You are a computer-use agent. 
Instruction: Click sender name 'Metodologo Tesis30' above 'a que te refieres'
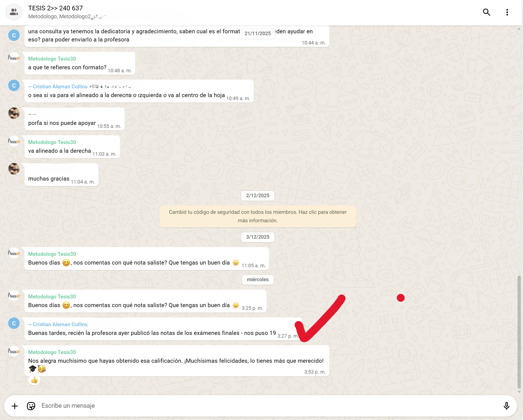pos(52,59)
